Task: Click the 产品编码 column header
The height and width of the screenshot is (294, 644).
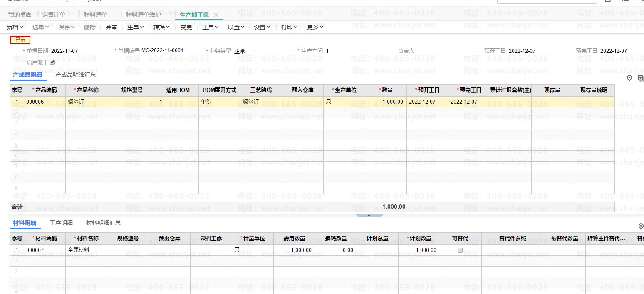Action: (45, 90)
